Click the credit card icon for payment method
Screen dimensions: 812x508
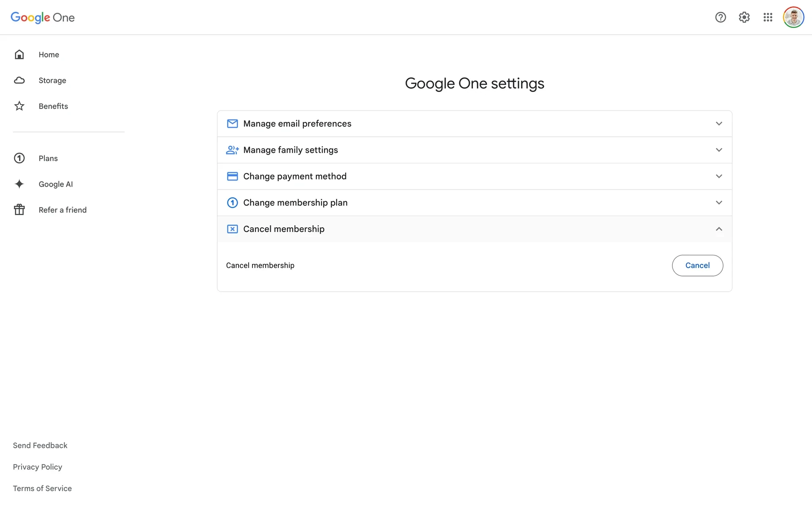click(x=232, y=176)
